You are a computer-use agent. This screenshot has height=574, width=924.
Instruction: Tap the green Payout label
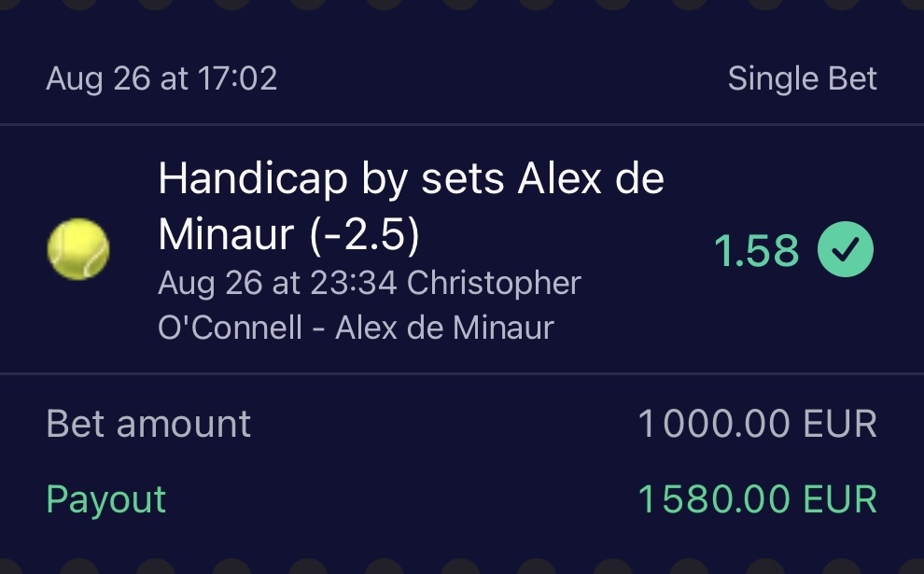tap(105, 499)
